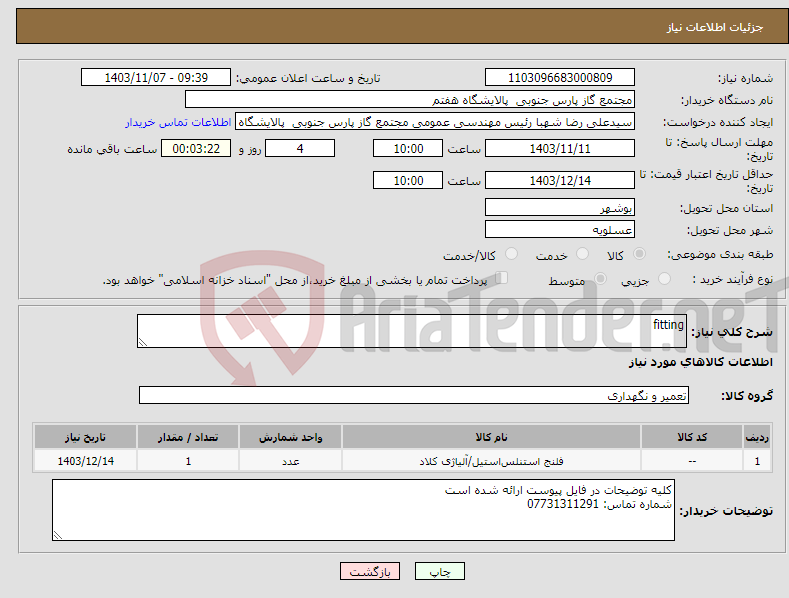Click the کد کالا column header

pyautogui.click(x=692, y=437)
